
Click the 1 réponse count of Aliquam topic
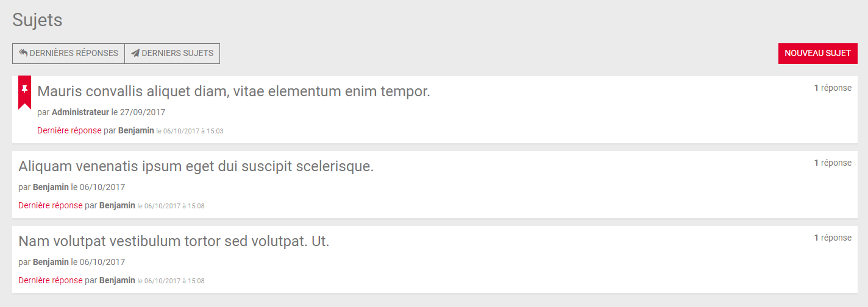coord(833,163)
